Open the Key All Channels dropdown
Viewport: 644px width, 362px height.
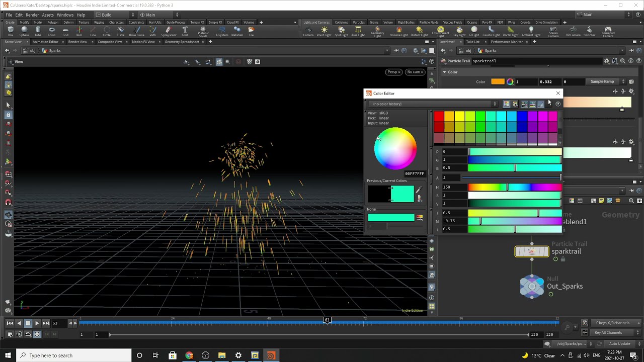pyautogui.click(x=611, y=332)
